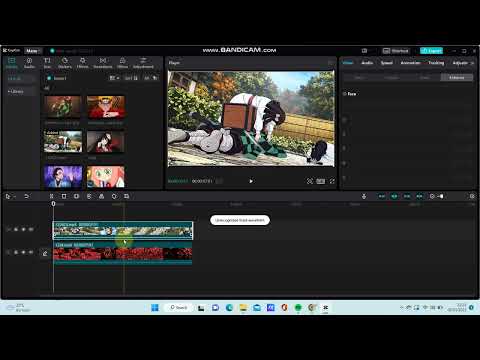Select the upper video clip on timeline
This screenshot has height=360, width=480.
pos(123,230)
